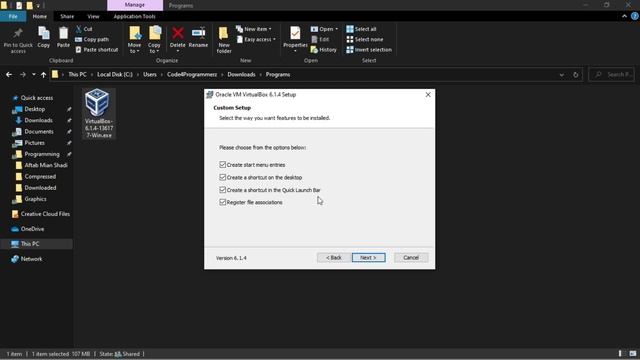Click Users in the address breadcrumb
640x360 pixels.
point(150,75)
